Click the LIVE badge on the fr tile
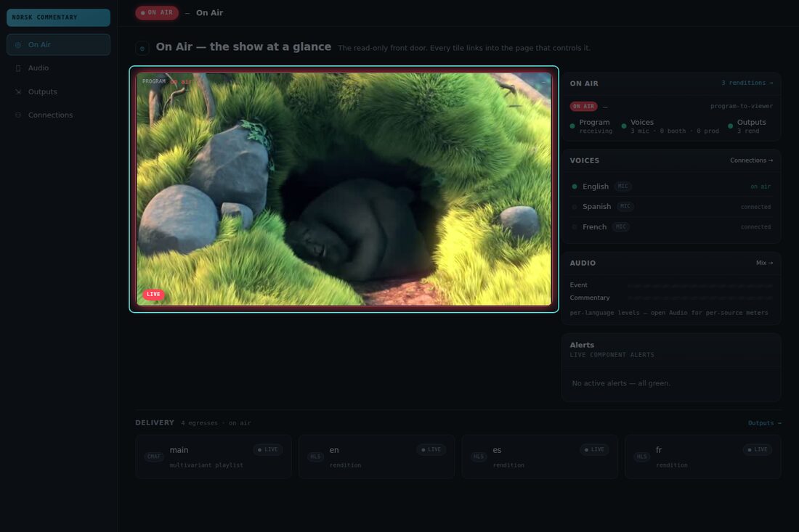This screenshot has height=532, width=799. point(757,449)
